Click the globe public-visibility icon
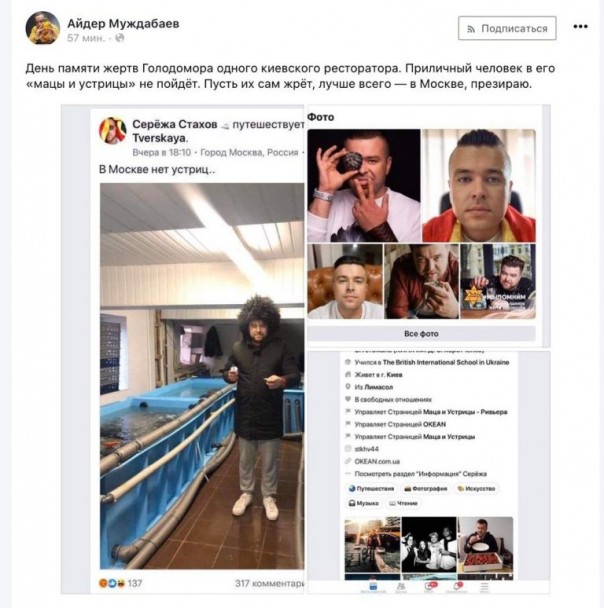Screen dimensions: 604x608 coord(120,38)
